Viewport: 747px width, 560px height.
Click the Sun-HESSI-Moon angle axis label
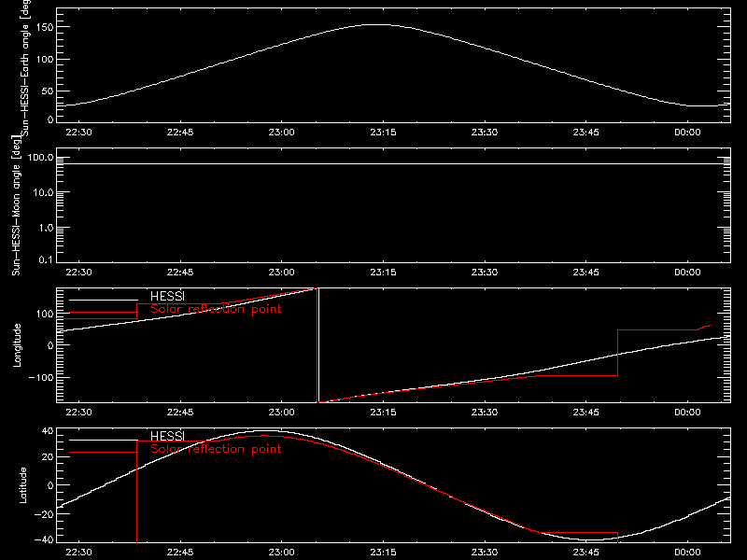[x=16, y=205]
